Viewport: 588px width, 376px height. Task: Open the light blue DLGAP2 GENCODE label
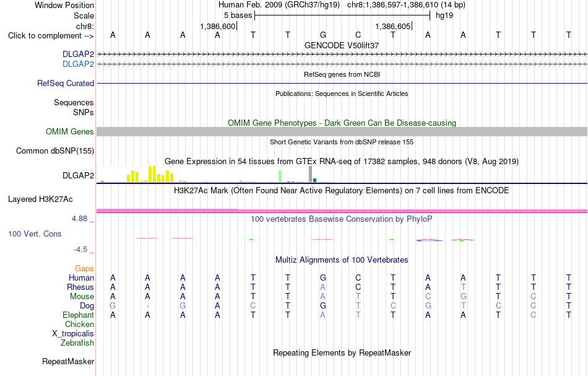pos(78,64)
